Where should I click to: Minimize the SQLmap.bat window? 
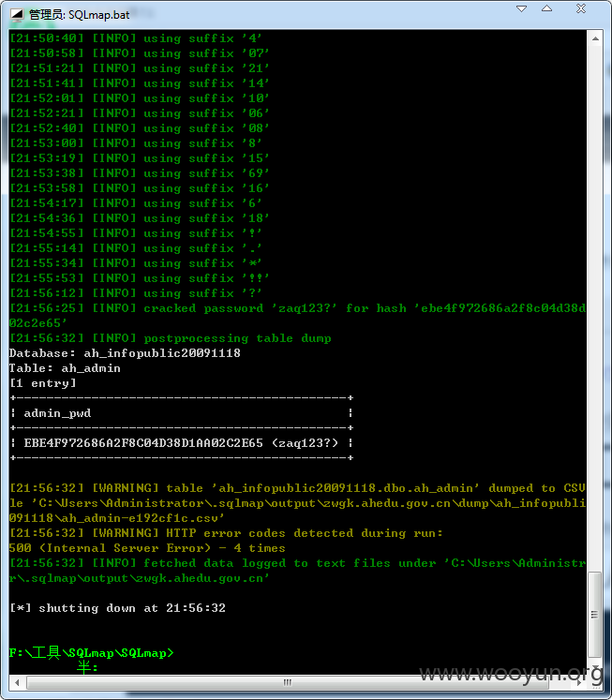click(521, 9)
